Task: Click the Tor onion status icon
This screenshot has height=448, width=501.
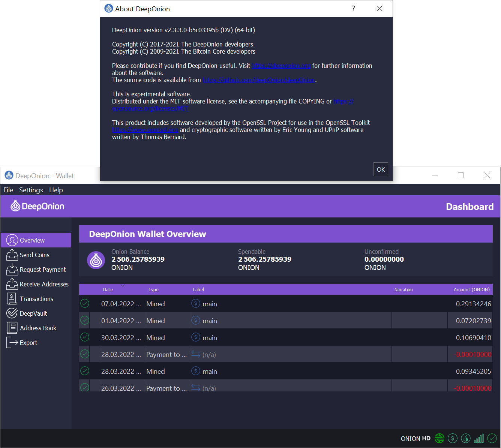Action: click(x=466, y=438)
